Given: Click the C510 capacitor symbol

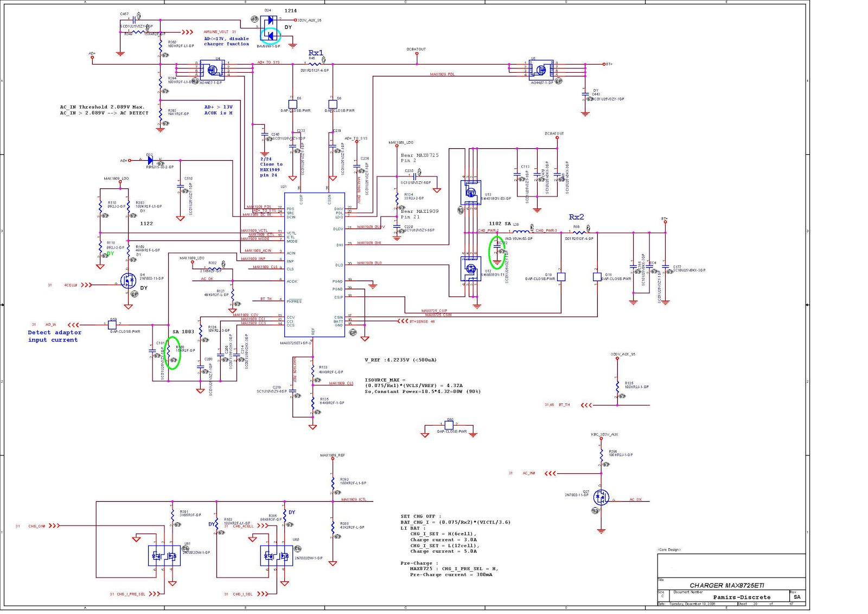Looking at the screenshot, I should [180, 187].
